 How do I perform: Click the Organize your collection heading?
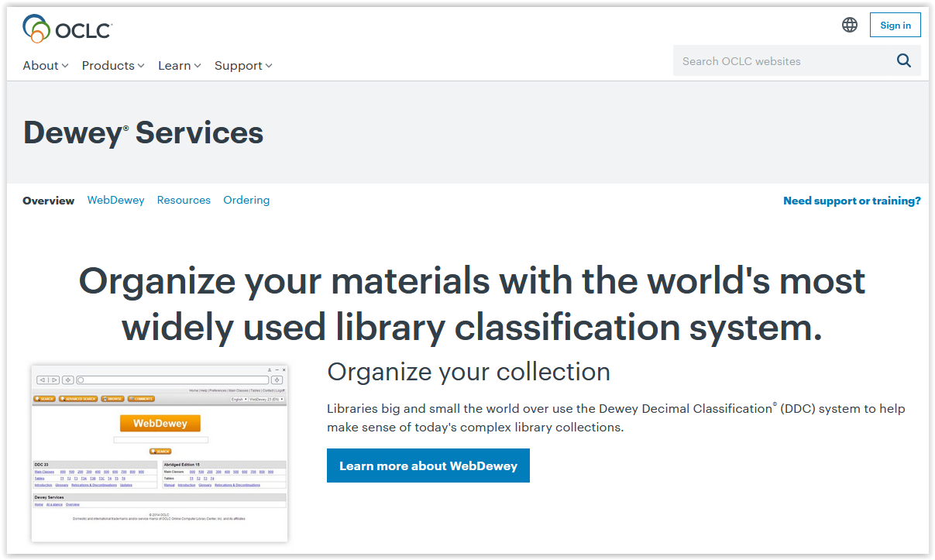tap(469, 372)
